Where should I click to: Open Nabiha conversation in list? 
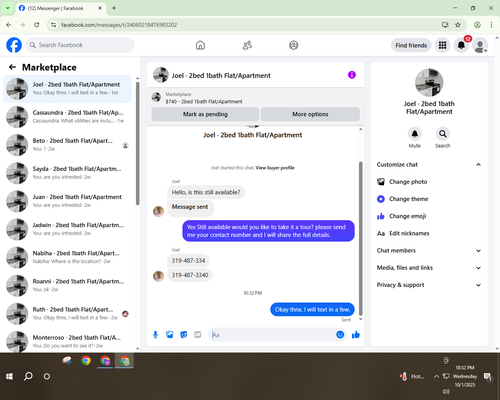68,257
